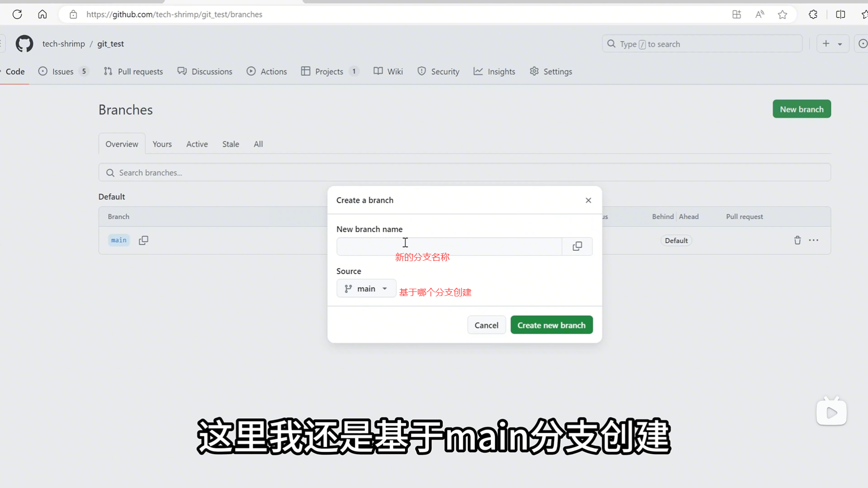Viewport: 868px width, 488px height.
Task: Close the Create a branch dialog
Action: tap(588, 200)
